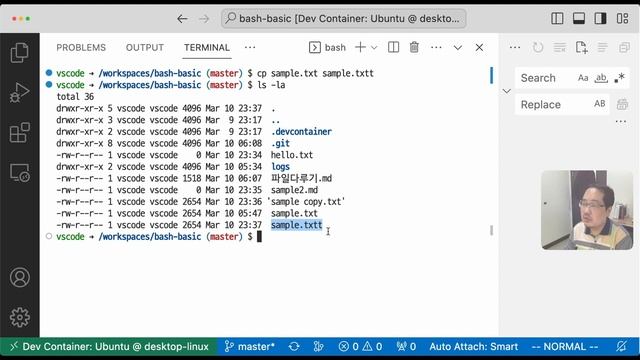
Task: Close the terminal panel
Action: 479,48
